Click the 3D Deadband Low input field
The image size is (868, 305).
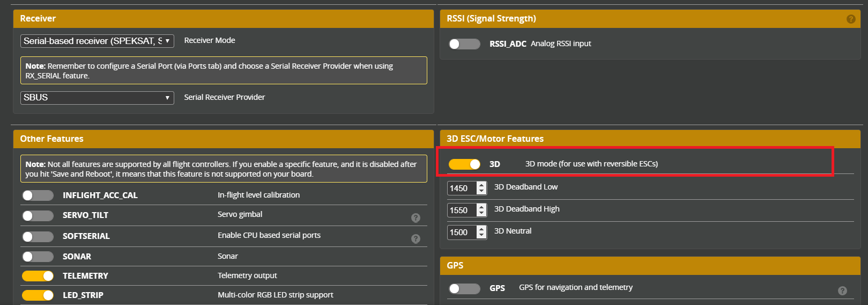pyautogui.click(x=461, y=188)
